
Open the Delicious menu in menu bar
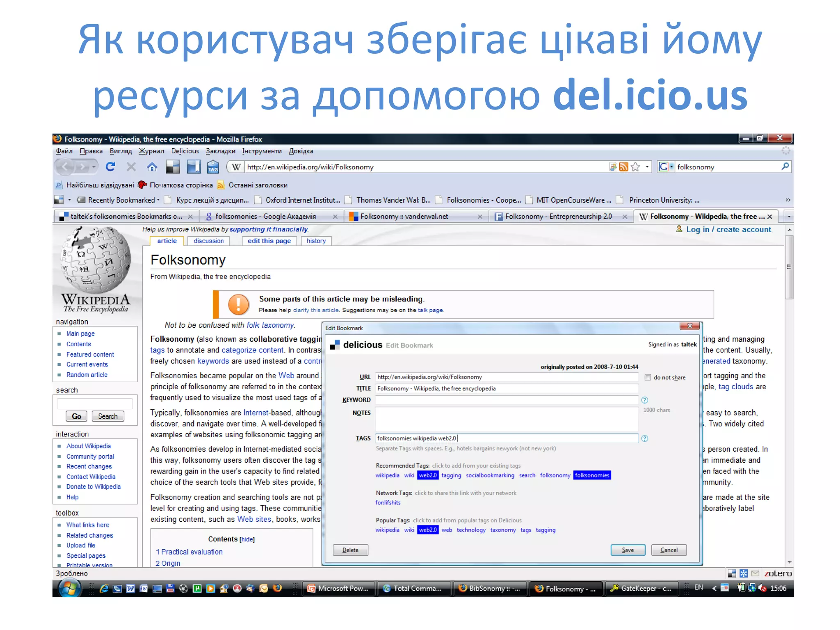coord(185,151)
